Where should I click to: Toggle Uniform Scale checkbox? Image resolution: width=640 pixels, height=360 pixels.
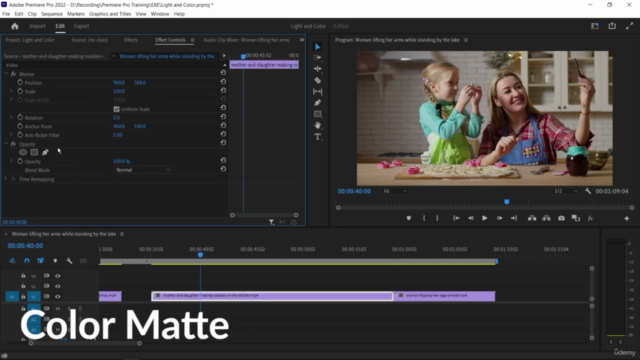pos(116,109)
